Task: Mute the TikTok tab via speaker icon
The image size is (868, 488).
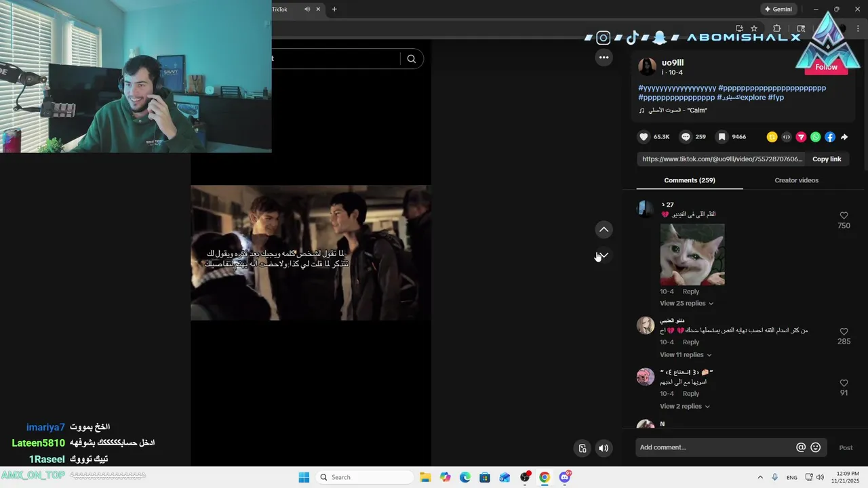Action: click(x=307, y=9)
